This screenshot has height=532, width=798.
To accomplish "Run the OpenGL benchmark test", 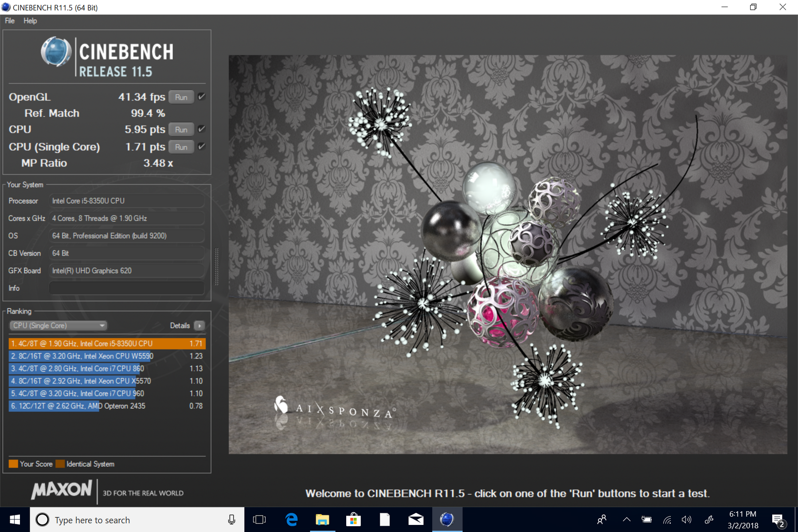I will click(181, 97).
